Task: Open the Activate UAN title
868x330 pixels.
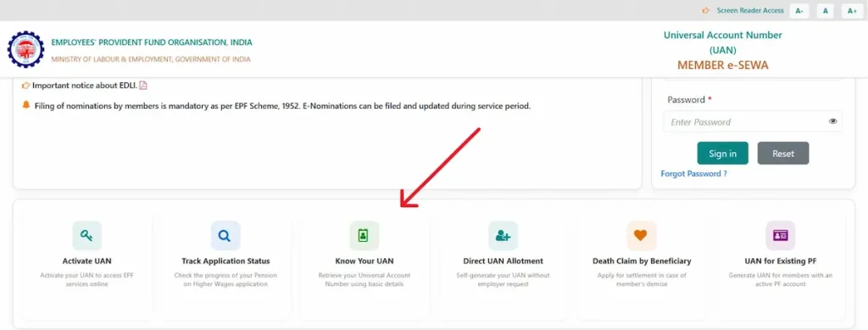Action: (x=87, y=260)
